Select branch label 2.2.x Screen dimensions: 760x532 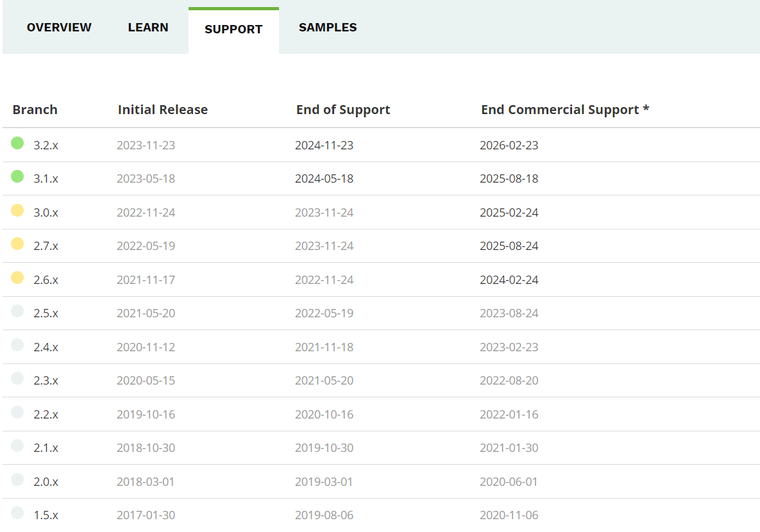pos(46,415)
